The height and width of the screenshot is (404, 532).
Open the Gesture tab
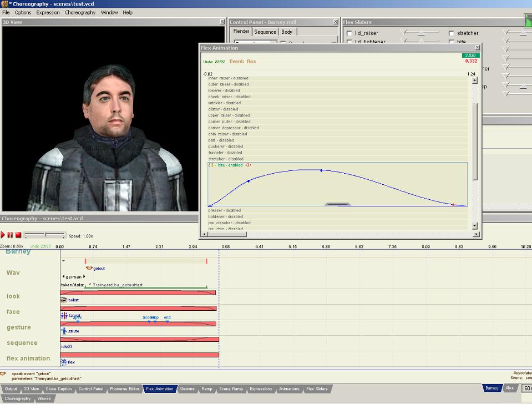(x=188, y=388)
